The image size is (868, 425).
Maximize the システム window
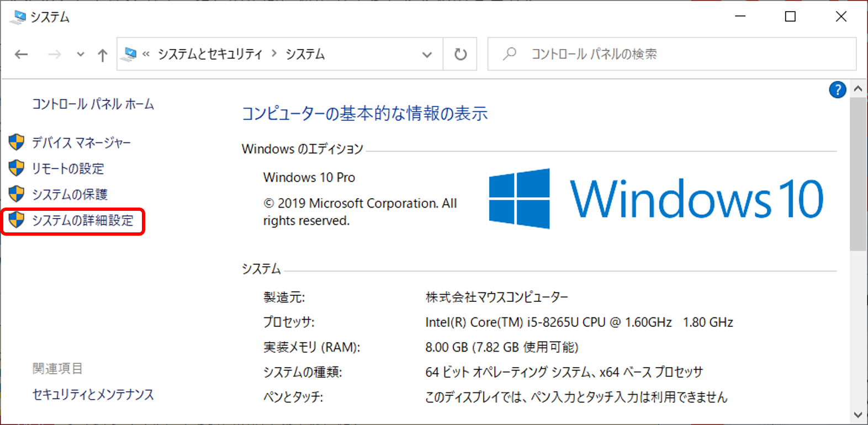pyautogui.click(x=790, y=17)
